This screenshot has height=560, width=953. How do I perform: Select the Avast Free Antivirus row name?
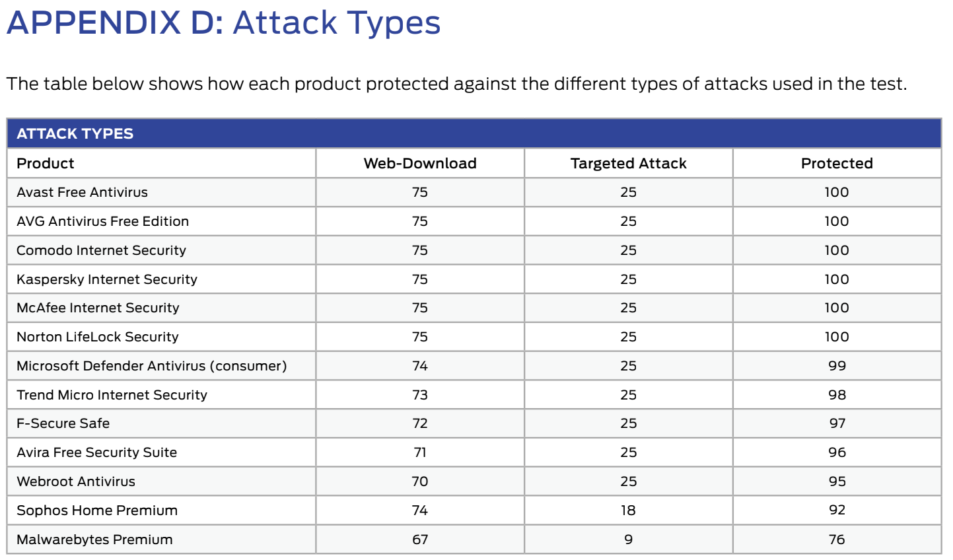tap(82, 192)
